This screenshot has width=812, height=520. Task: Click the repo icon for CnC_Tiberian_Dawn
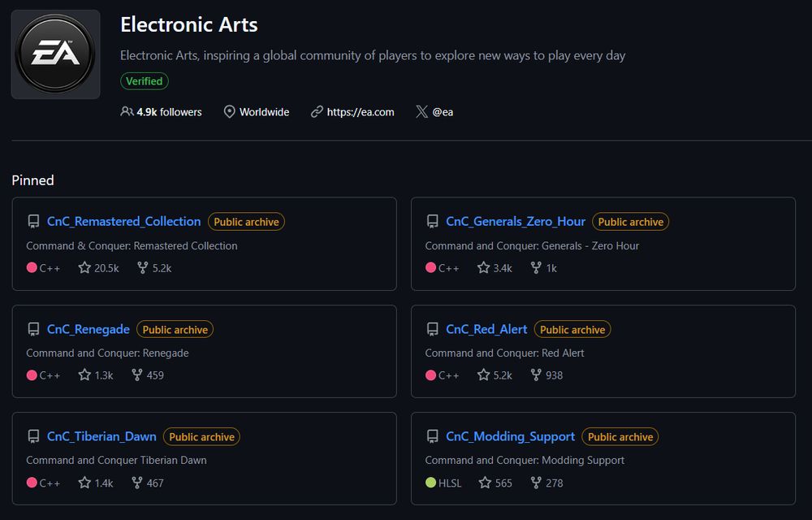[x=33, y=436]
